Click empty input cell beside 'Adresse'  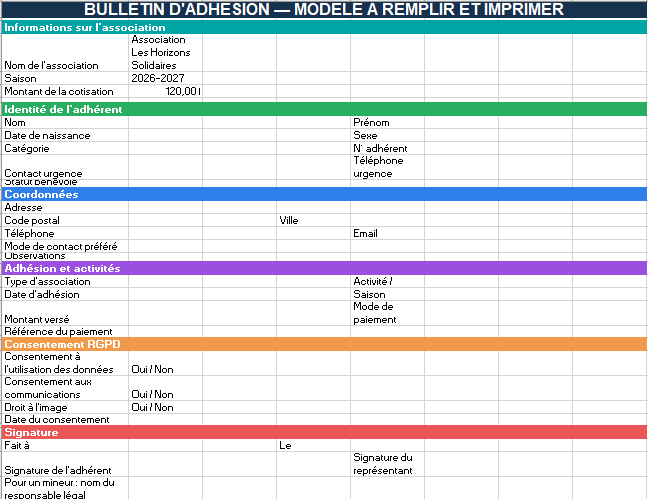coord(165,208)
